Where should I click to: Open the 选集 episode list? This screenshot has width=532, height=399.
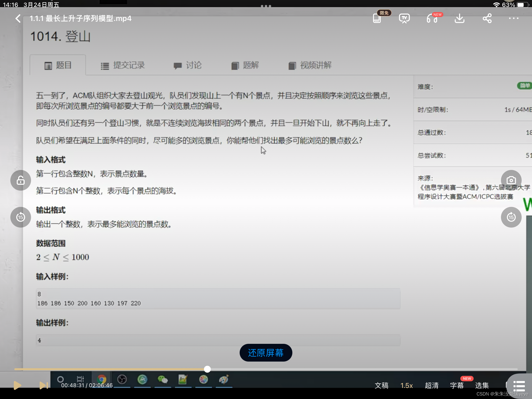coord(482,385)
